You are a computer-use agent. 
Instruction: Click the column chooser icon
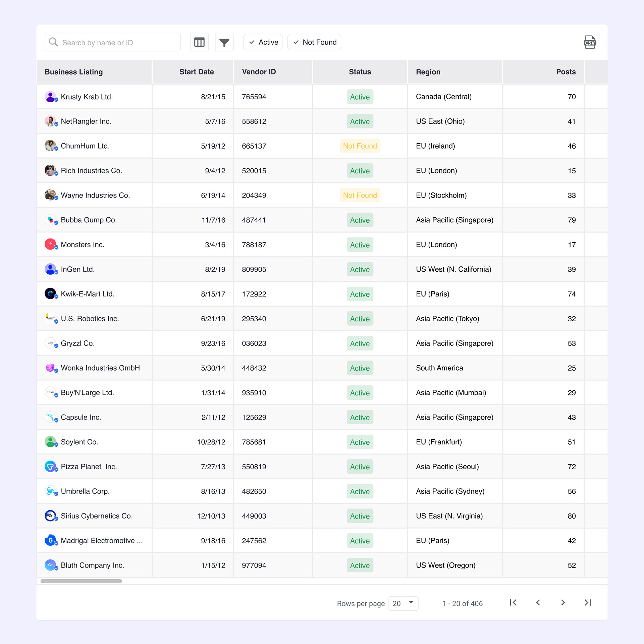pyautogui.click(x=199, y=42)
